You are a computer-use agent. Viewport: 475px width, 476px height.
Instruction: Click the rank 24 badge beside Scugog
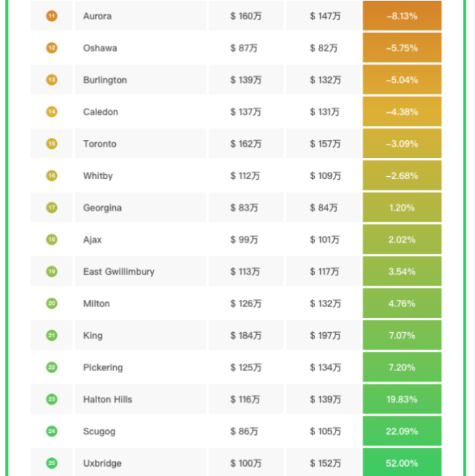coord(51,431)
